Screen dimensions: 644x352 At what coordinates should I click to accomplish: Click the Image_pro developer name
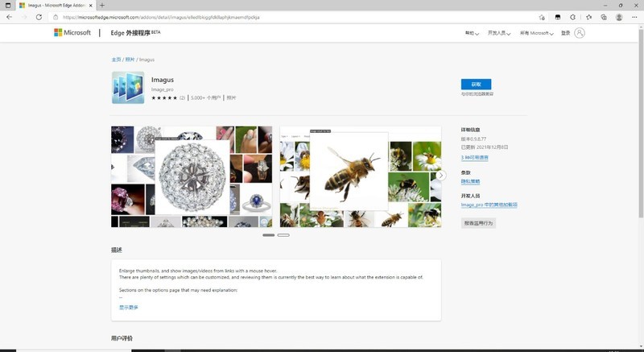(x=163, y=89)
